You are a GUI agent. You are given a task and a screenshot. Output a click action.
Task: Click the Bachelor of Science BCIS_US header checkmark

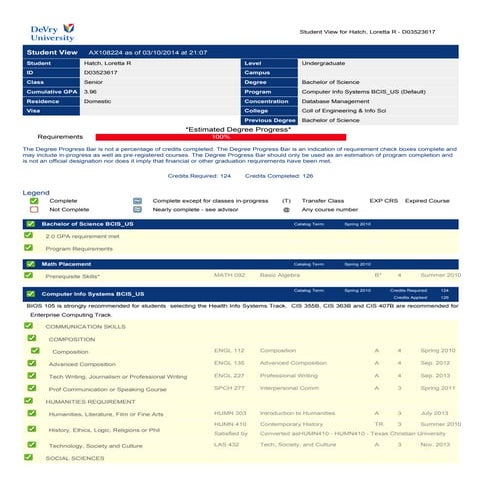pos(31,224)
